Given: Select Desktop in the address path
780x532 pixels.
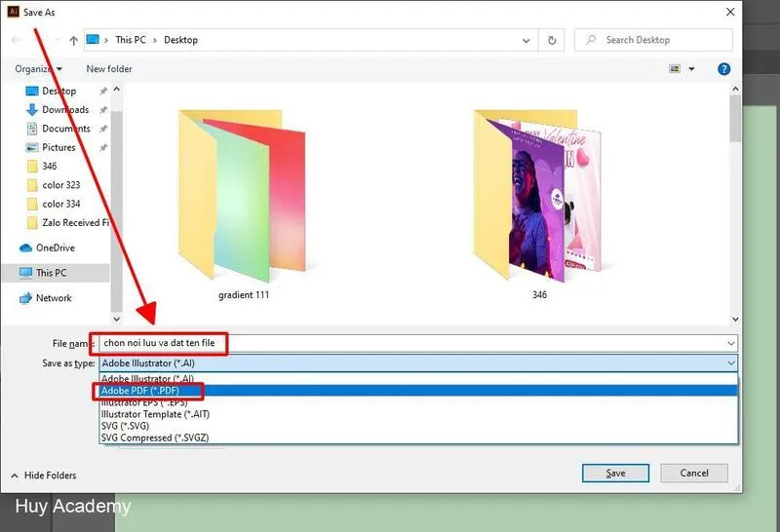Looking at the screenshot, I should point(180,40).
